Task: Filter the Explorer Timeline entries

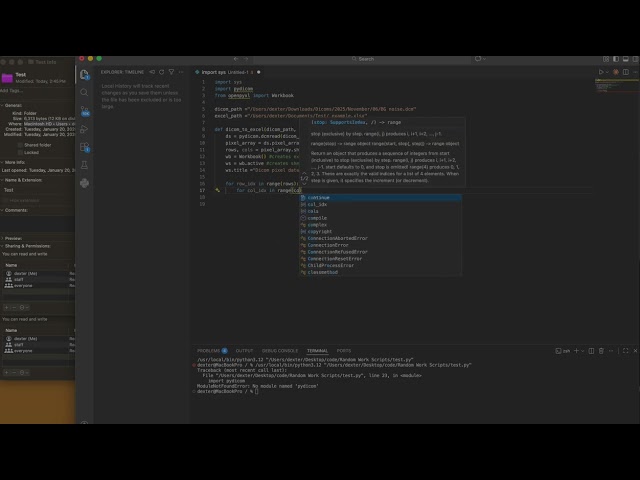Action: (171, 72)
